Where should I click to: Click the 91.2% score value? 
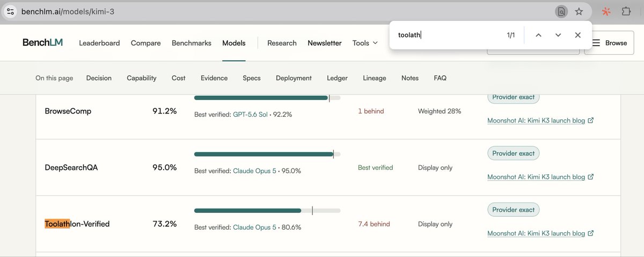pyautogui.click(x=165, y=111)
